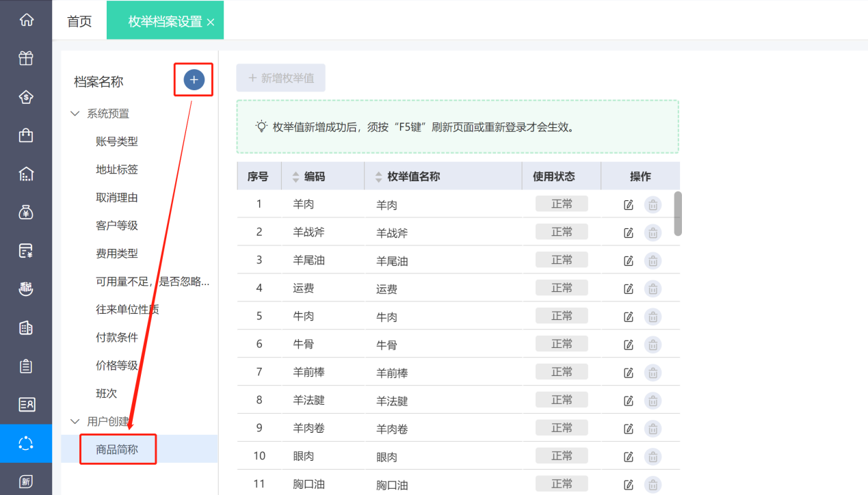Click the gift box sidebar icon
868x495 pixels.
tap(26, 58)
